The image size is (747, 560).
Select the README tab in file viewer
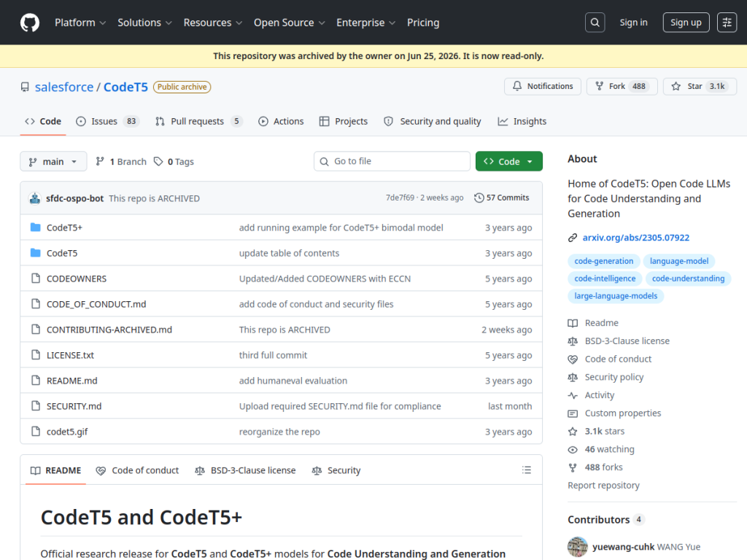point(55,470)
